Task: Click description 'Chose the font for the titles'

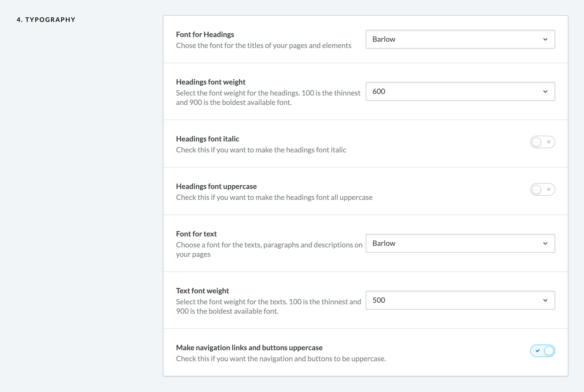Action: [x=264, y=45]
